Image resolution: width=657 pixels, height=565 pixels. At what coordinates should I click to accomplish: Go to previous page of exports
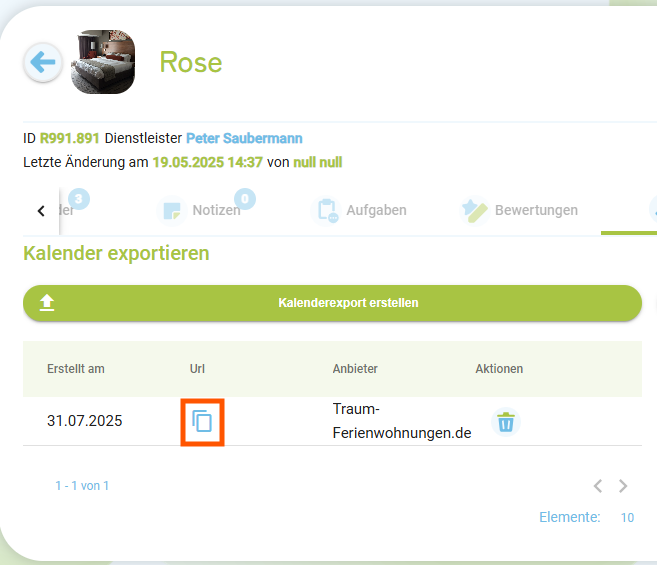pos(598,486)
